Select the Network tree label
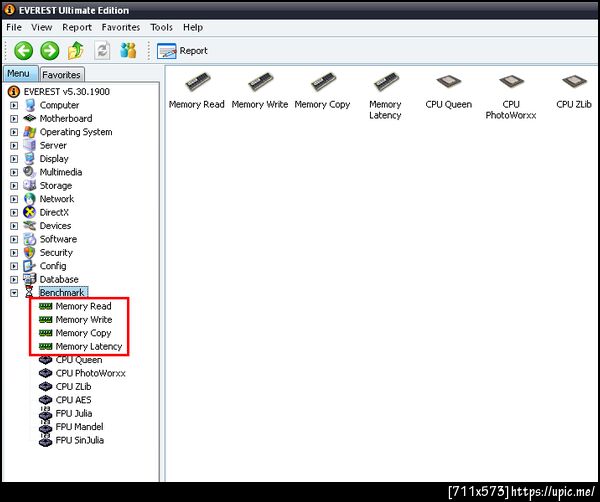 click(x=57, y=199)
